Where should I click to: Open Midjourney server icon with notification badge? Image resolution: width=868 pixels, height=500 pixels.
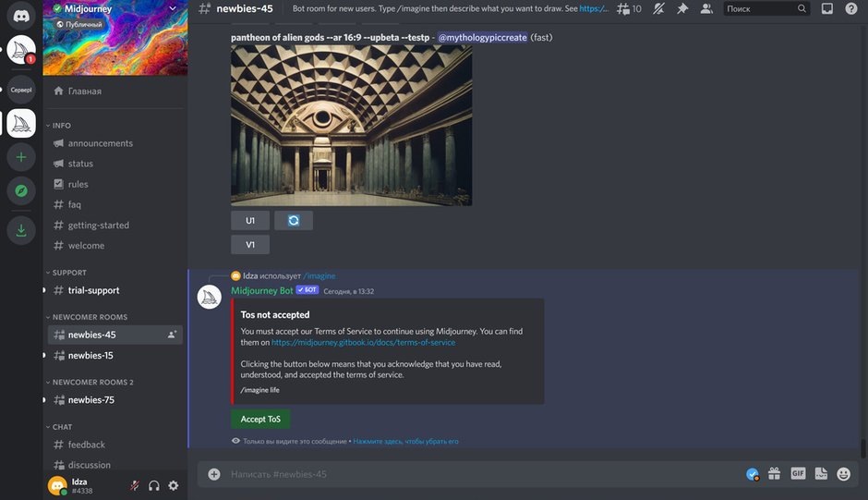click(21, 50)
